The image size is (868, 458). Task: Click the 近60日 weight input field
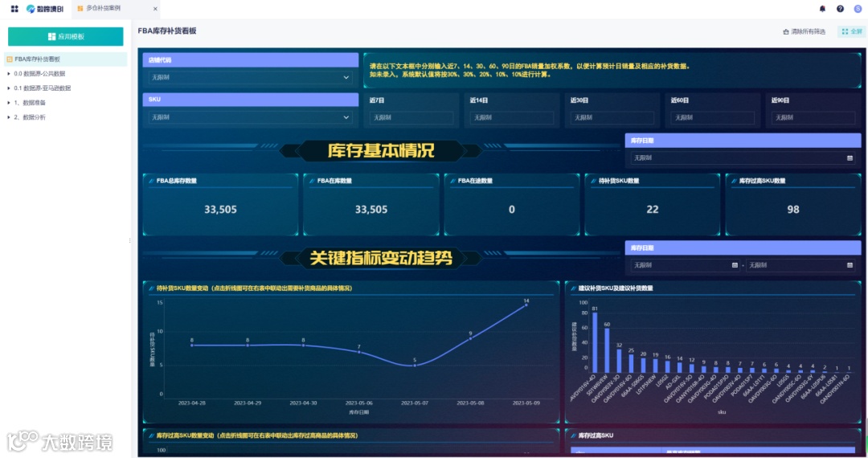point(712,117)
